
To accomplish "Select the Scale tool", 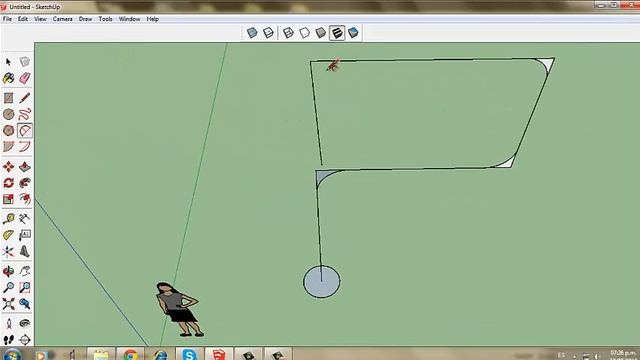I will point(9,199).
